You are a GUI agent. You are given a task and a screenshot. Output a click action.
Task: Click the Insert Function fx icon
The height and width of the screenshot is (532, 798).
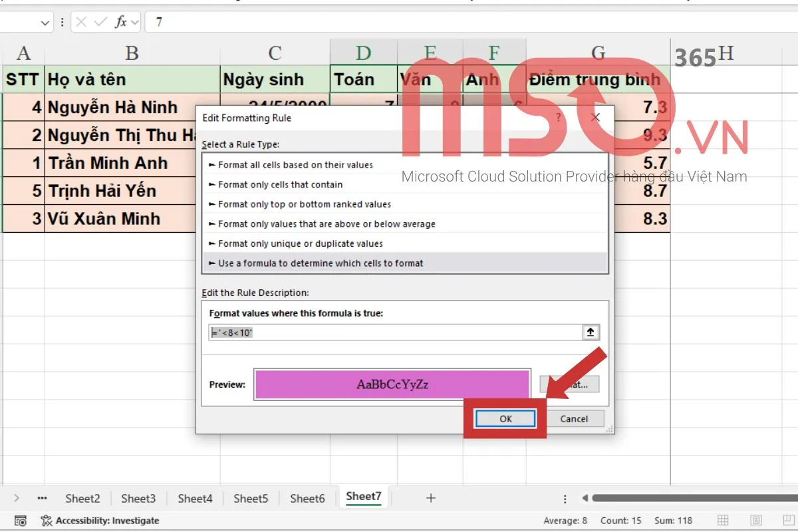click(120, 22)
